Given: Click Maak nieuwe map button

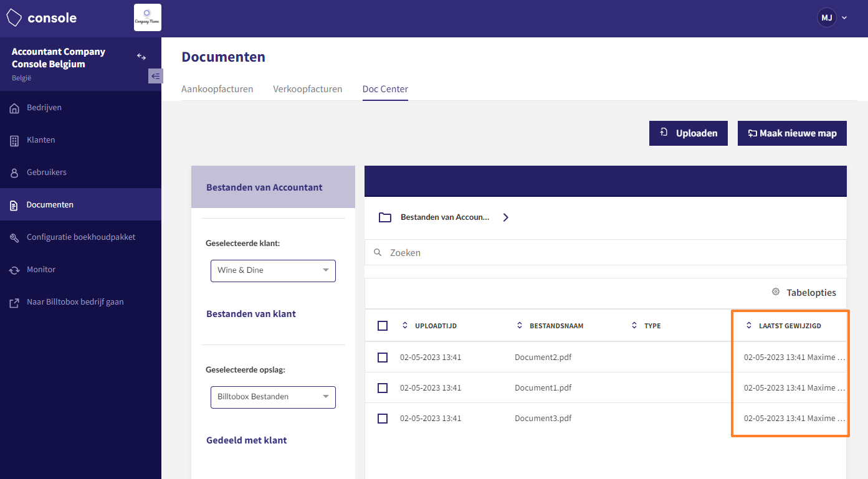Looking at the screenshot, I should coord(792,133).
